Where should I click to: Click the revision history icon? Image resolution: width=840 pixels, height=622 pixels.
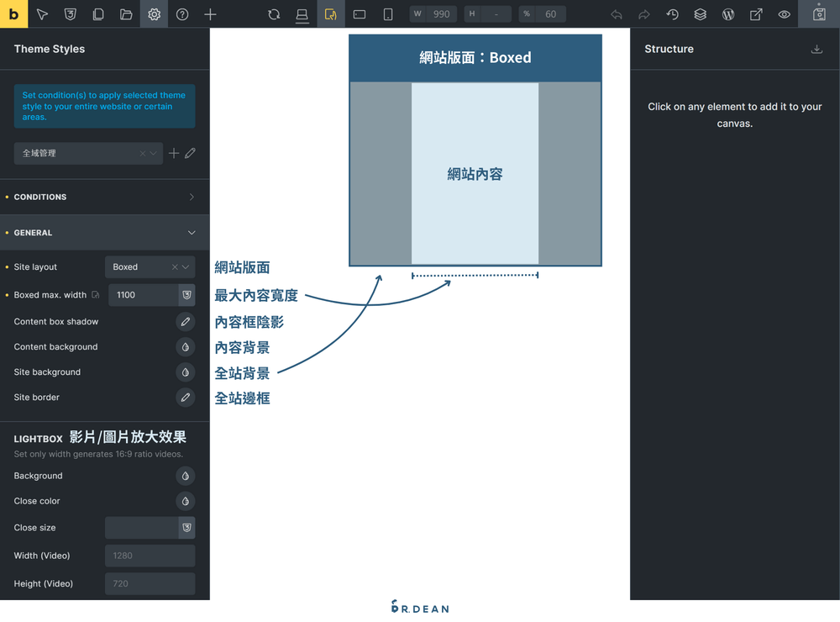pyautogui.click(x=672, y=14)
